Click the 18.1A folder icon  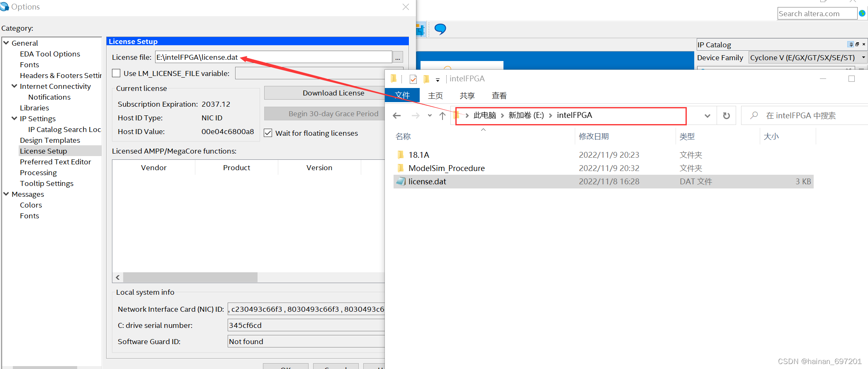click(x=401, y=155)
